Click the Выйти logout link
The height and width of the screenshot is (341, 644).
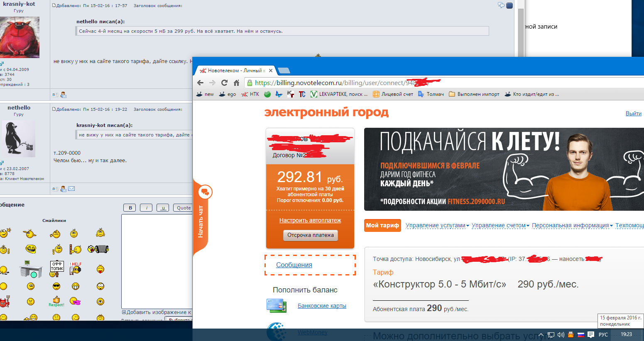click(x=634, y=113)
